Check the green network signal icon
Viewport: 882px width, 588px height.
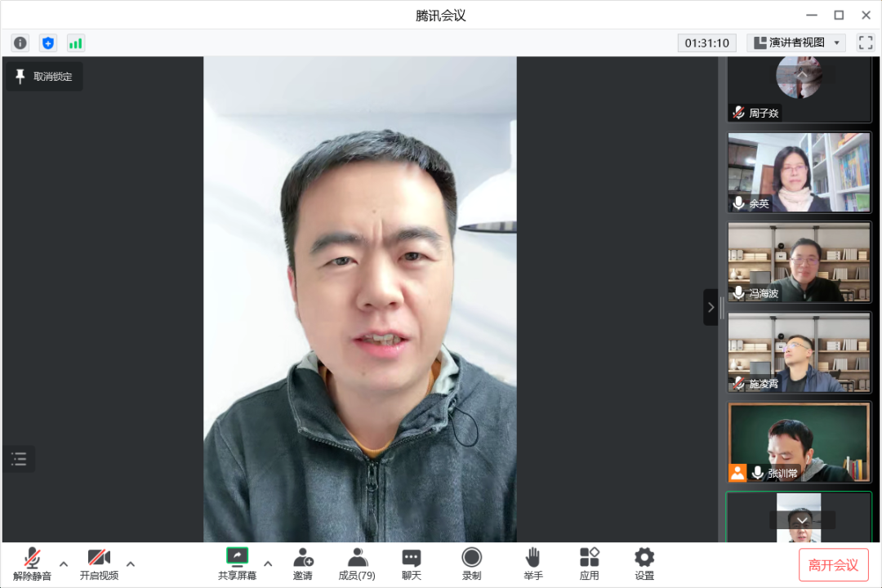76,43
